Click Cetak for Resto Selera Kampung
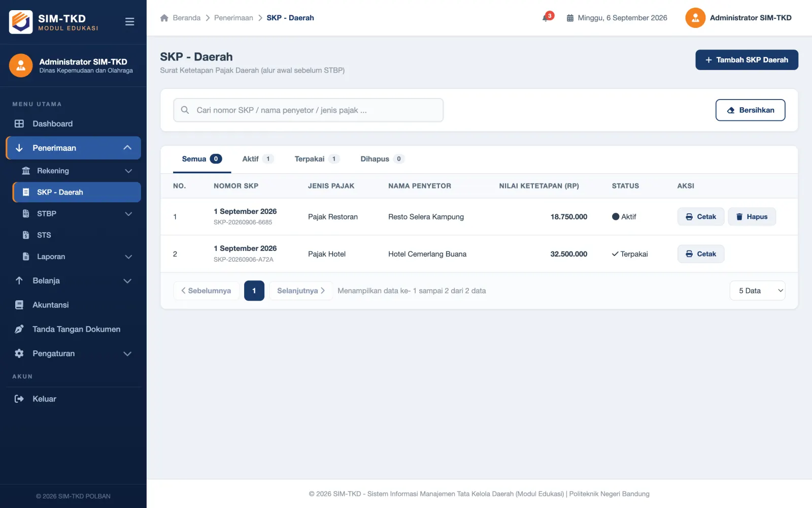The image size is (812, 508). click(701, 217)
